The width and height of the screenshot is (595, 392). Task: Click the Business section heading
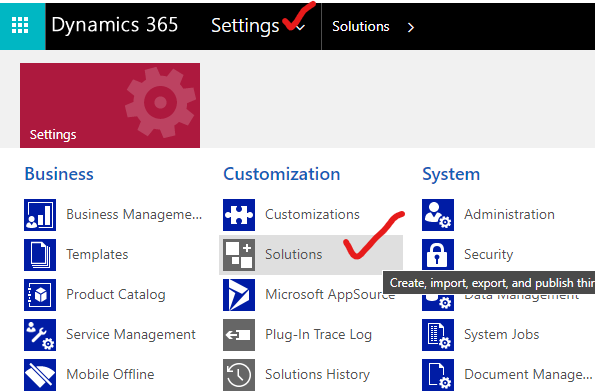point(59,174)
